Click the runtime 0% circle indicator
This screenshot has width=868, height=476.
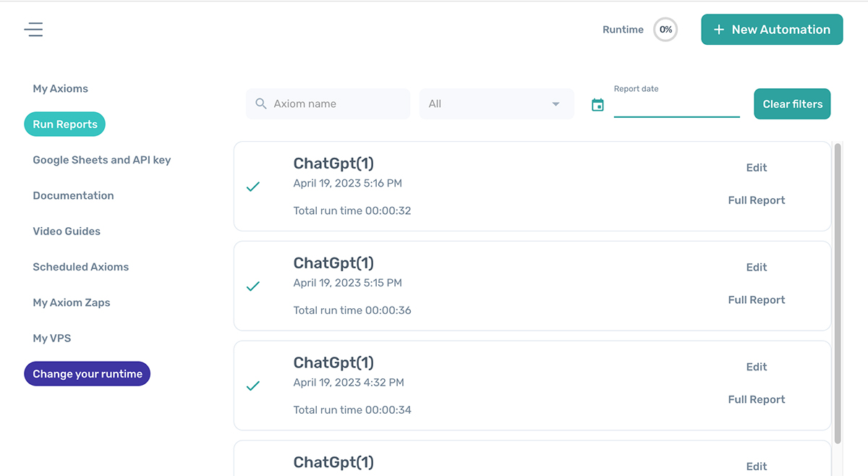(x=665, y=30)
